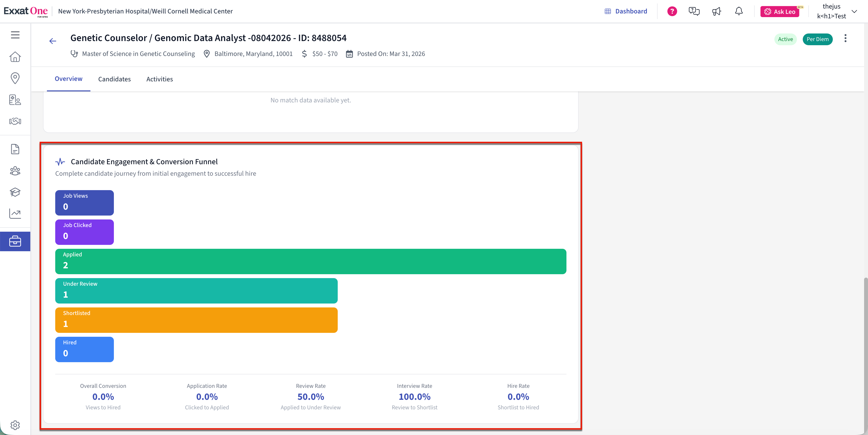This screenshot has width=868, height=435.
Task: Open the three-dot job options menu
Action: click(845, 38)
